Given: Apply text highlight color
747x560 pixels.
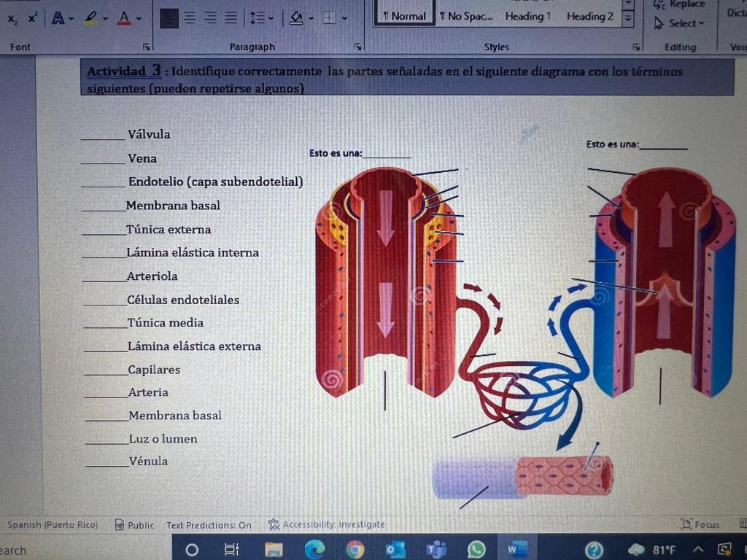Looking at the screenshot, I should [89, 18].
